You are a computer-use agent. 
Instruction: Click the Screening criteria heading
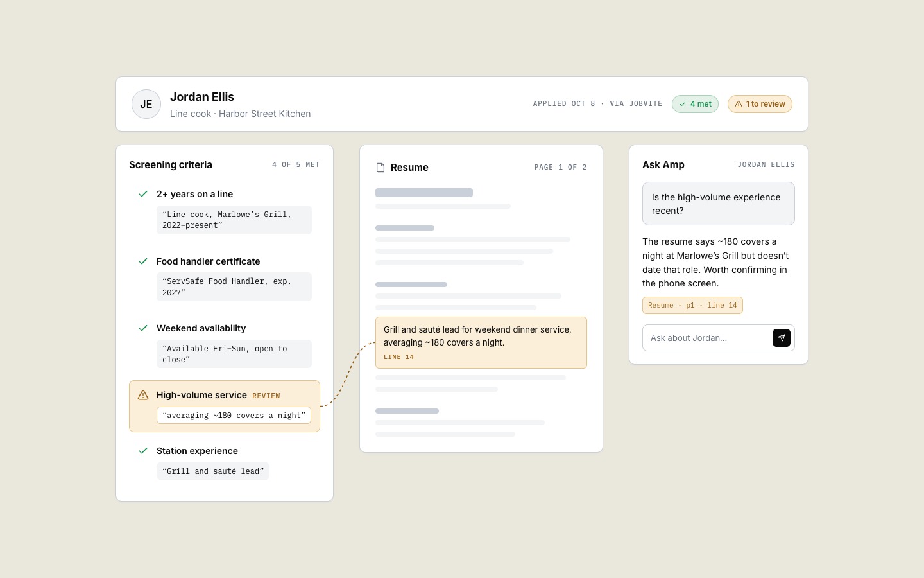171,165
